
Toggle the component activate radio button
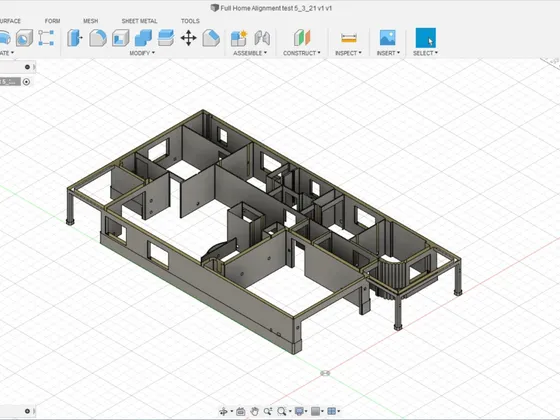click(26, 82)
